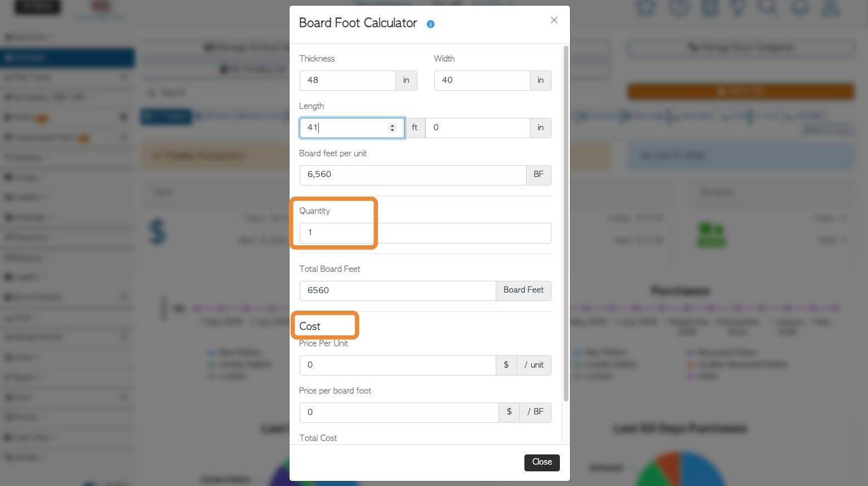Click the calculator dialog's vertical scrollbar
The width and height of the screenshot is (868, 486).
[566, 226]
